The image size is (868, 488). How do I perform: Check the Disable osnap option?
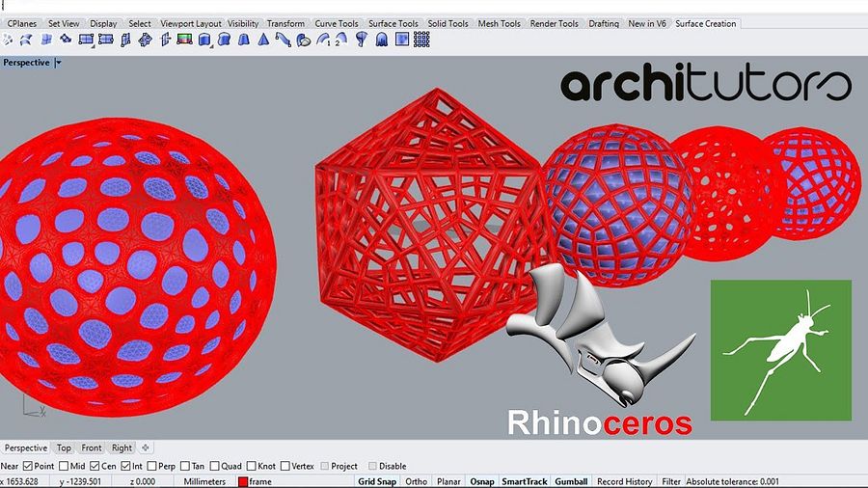point(372,466)
